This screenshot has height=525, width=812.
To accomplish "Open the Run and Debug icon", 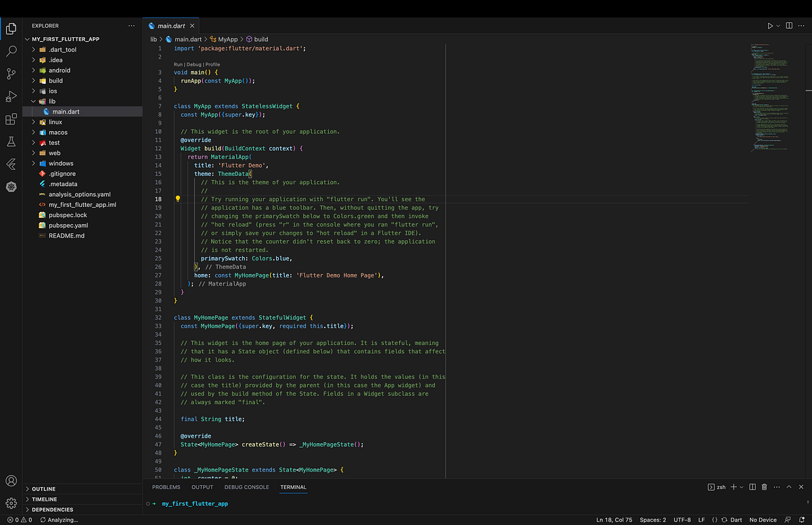I will point(11,95).
